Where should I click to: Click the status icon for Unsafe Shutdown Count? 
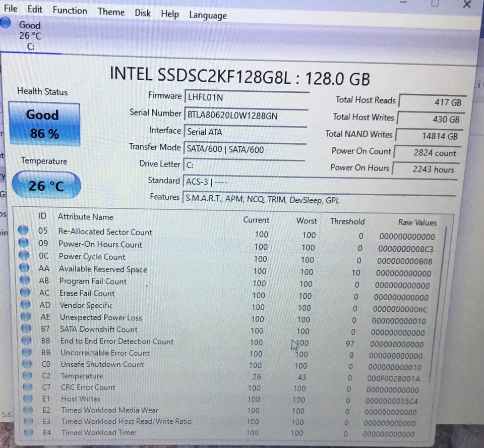click(x=27, y=364)
